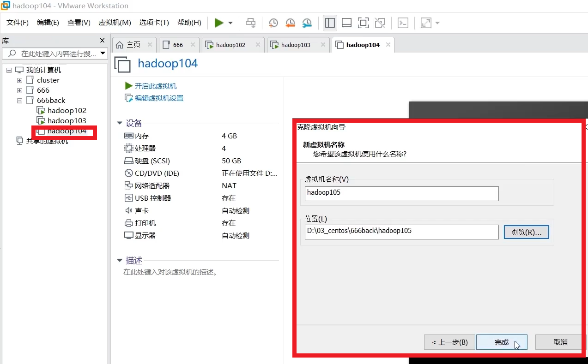Collapse the 设备 section triangle
The height and width of the screenshot is (364, 588).
pyautogui.click(x=120, y=123)
